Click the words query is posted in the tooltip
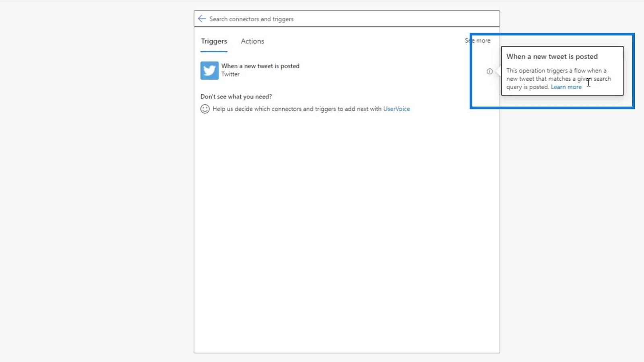The height and width of the screenshot is (362, 644). [x=528, y=87]
